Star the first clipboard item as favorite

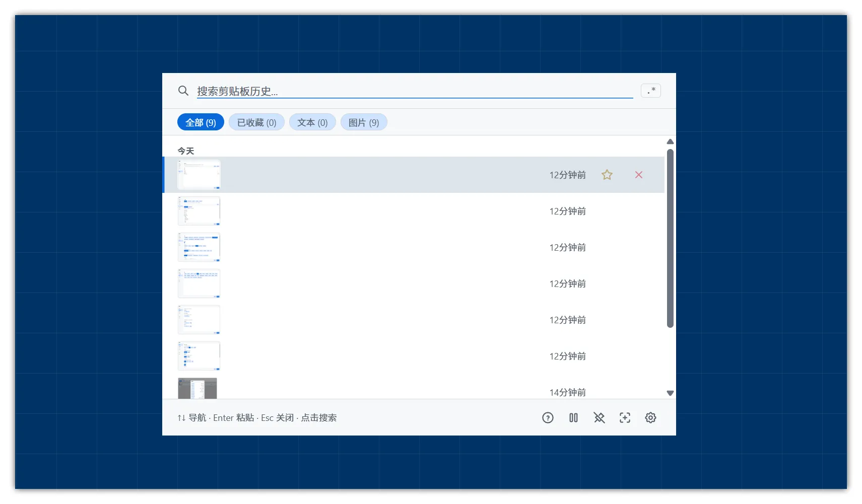pyautogui.click(x=607, y=175)
